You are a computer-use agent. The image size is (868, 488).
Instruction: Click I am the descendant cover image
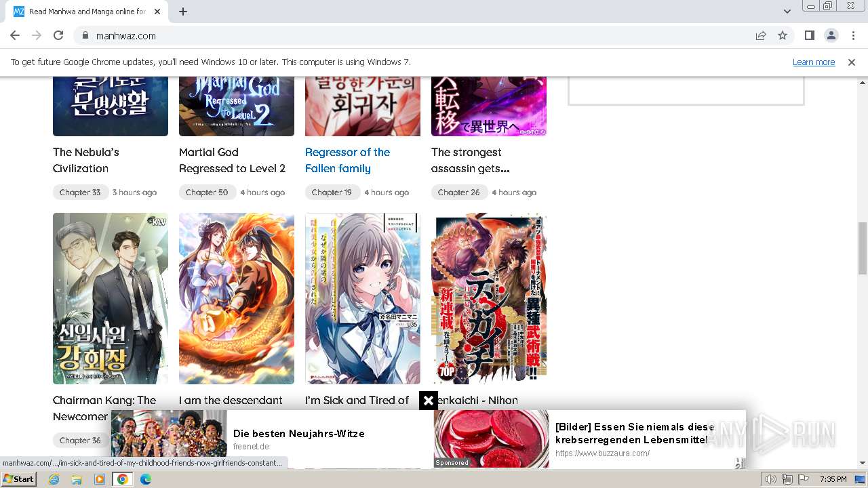point(237,298)
